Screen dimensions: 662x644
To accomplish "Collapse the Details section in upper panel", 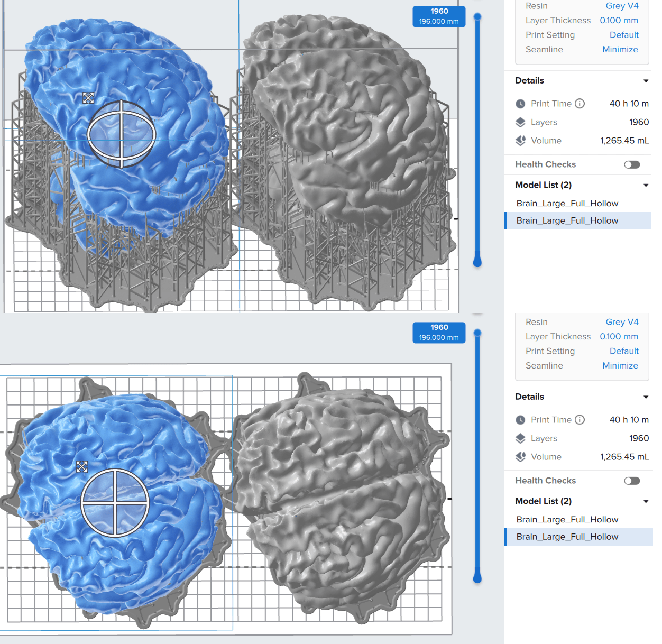I will 646,81.
